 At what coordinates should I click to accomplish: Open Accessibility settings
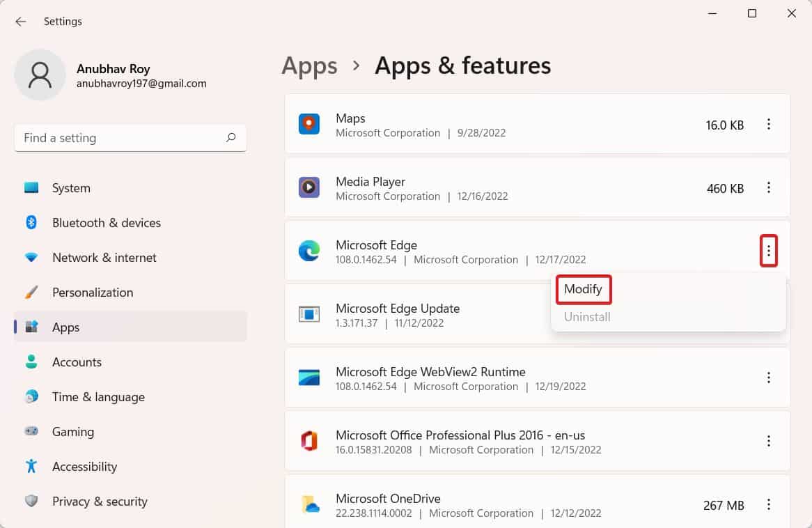pos(130,466)
